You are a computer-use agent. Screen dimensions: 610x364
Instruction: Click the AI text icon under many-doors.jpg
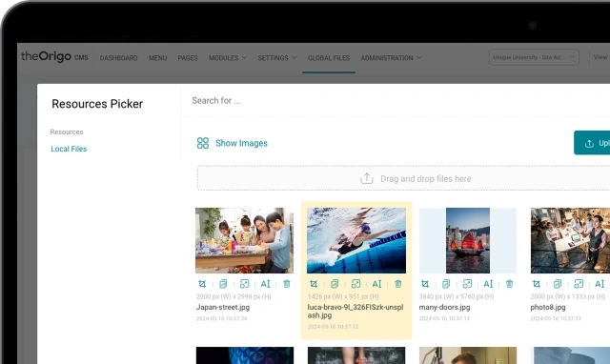488,284
